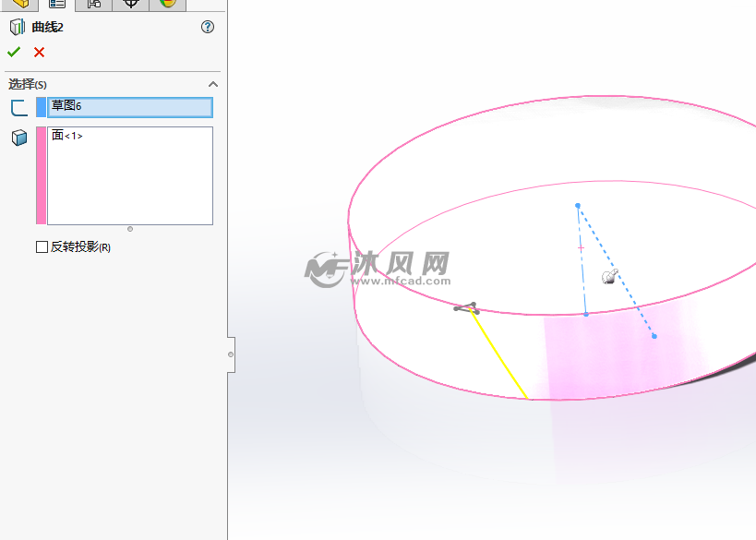Collapse the 选择(S) section
This screenshot has height=540, width=756.
point(212,84)
